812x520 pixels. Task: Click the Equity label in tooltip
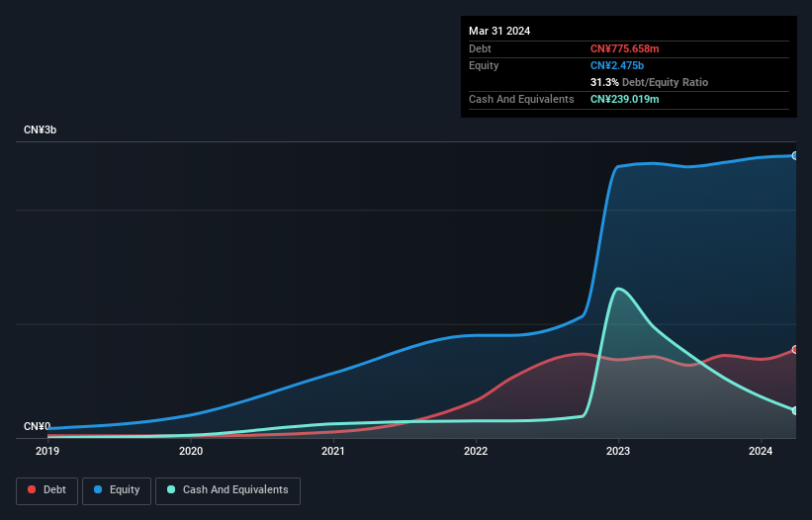point(484,65)
